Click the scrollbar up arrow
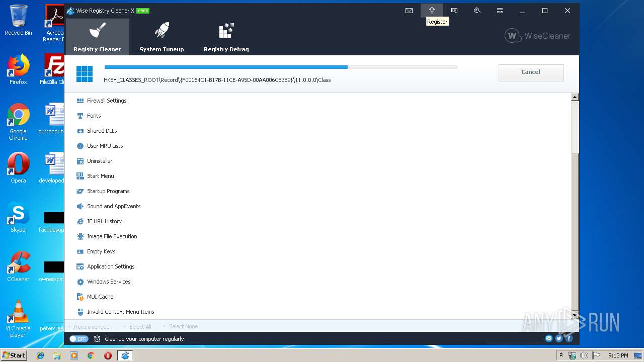The height and width of the screenshot is (362, 644). pos(575,97)
